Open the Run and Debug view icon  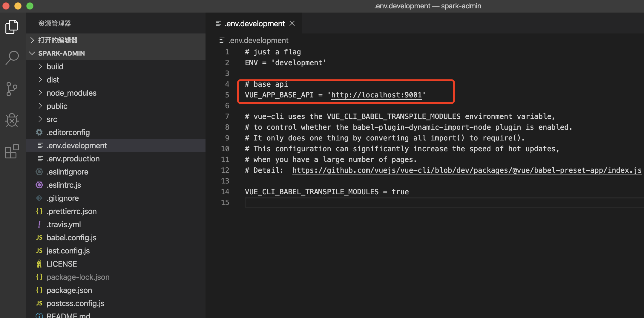(x=12, y=120)
